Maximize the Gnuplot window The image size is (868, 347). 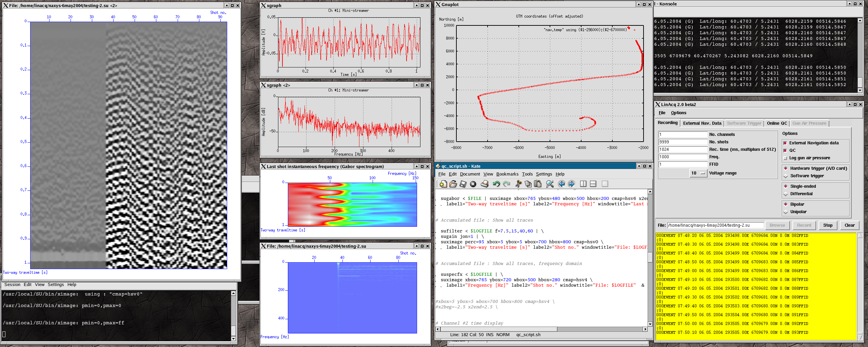click(x=644, y=4)
